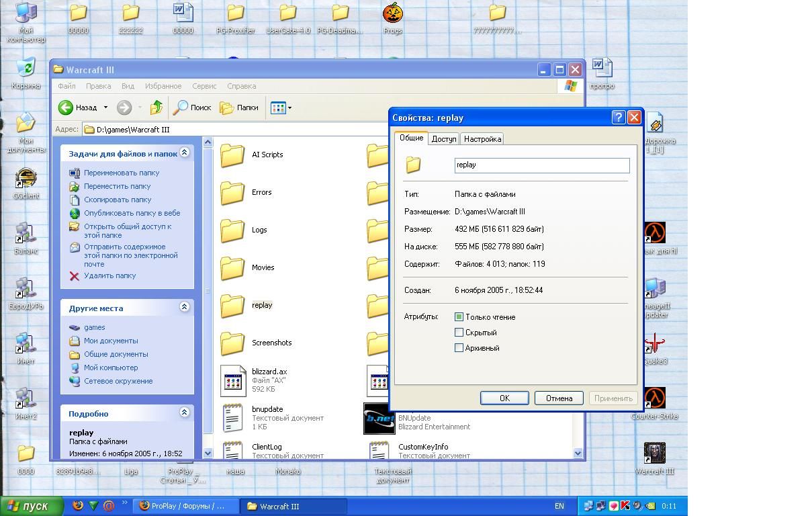
Task: Switch to the Общие tab
Action: coord(411,138)
